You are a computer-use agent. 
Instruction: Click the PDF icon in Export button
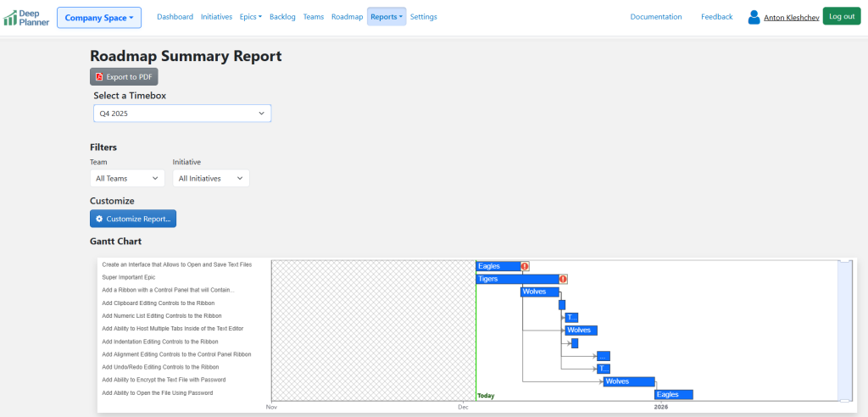(x=99, y=77)
